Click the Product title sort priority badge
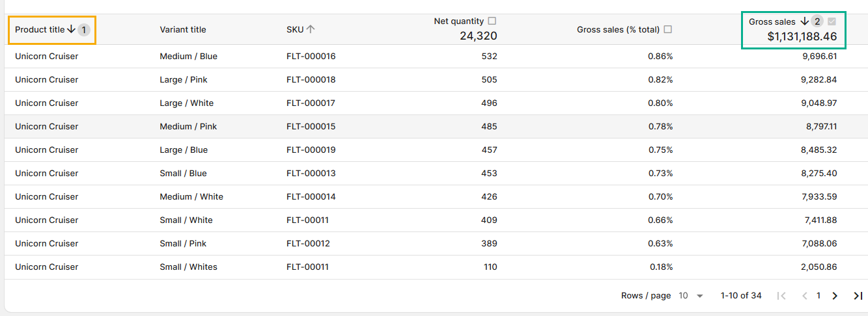 (x=83, y=29)
